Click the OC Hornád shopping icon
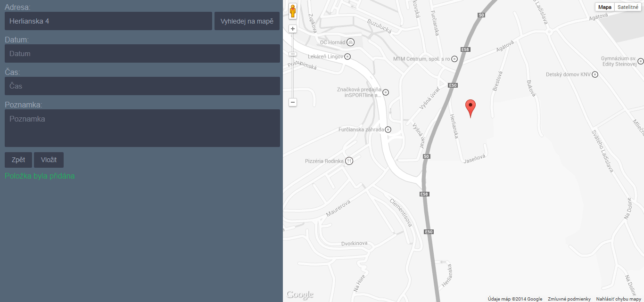Image resolution: width=644 pixels, height=302 pixels. point(351,42)
